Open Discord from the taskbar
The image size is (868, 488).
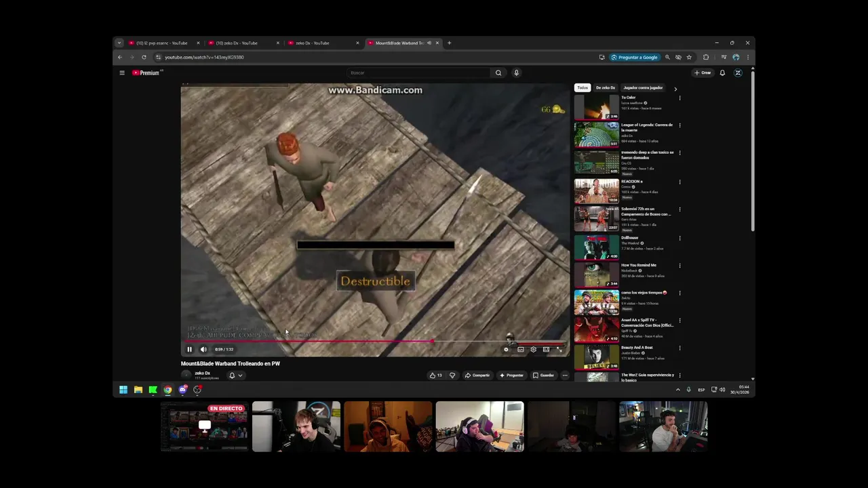pos(182,390)
